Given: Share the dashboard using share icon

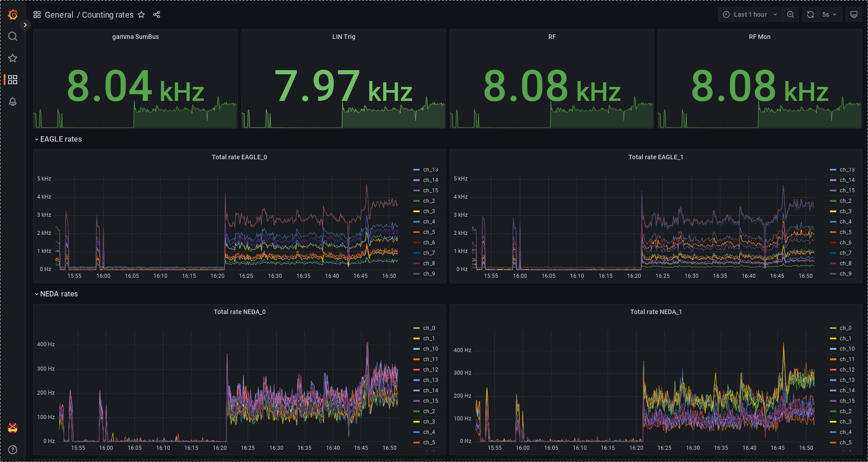Looking at the screenshot, I should (x=157, y=14).
